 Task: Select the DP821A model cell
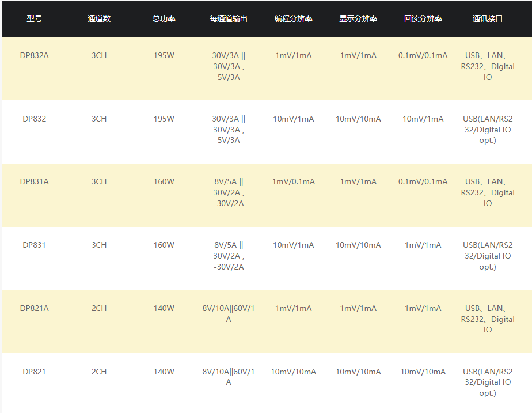(35, 308)
